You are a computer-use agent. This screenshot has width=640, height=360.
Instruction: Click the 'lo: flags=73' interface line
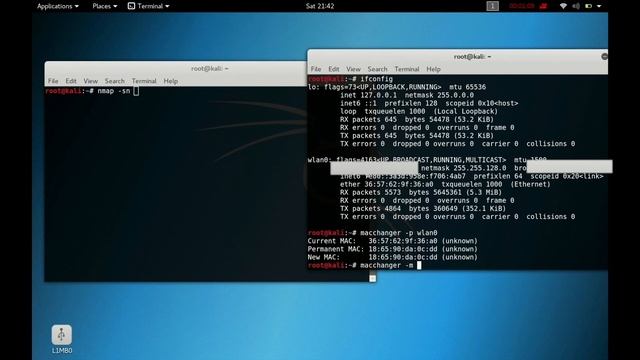click(x=397, y=87)
